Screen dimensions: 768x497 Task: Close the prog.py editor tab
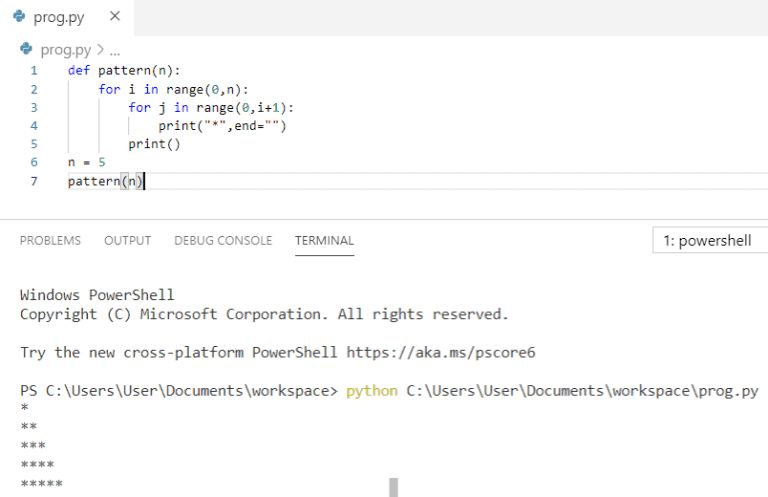tap(115, 16)
